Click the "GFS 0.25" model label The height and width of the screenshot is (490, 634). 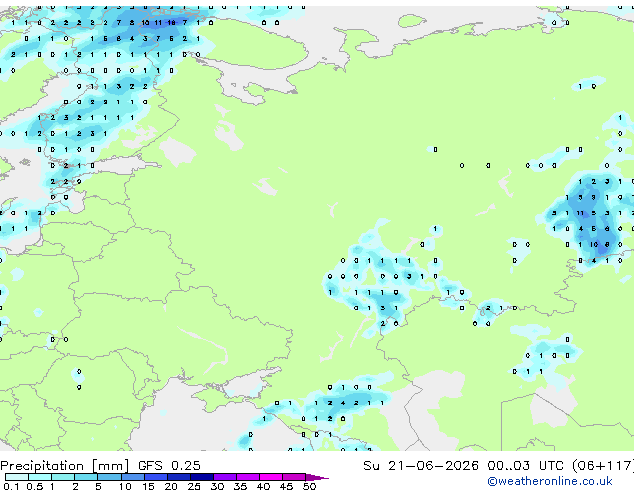pos(169,466)
